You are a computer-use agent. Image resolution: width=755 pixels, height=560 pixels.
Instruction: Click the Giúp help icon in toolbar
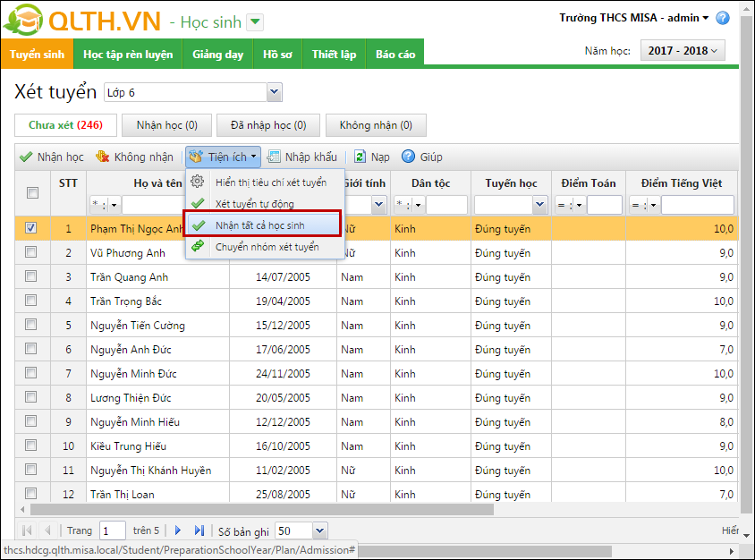[408, 157]
